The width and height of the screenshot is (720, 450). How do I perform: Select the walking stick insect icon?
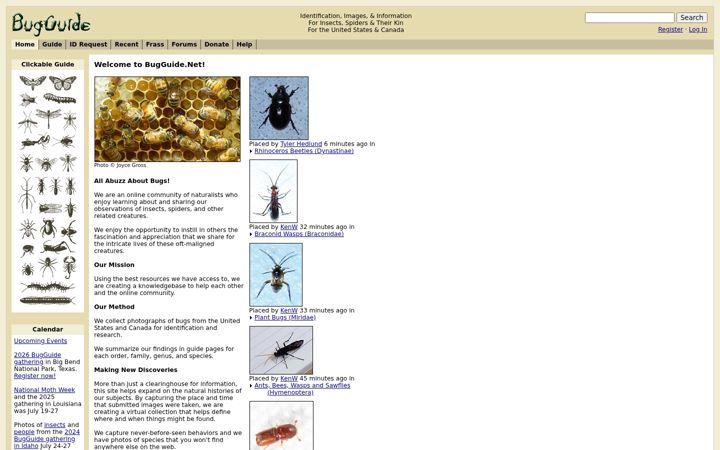[x=27, y=195]
